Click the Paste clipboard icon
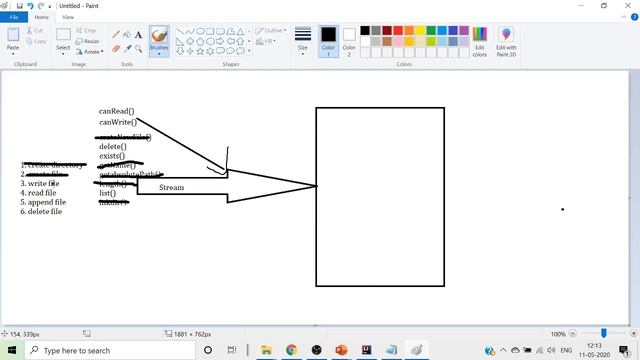The height and width of the screenshot is (360, 640). coord(13,35)
